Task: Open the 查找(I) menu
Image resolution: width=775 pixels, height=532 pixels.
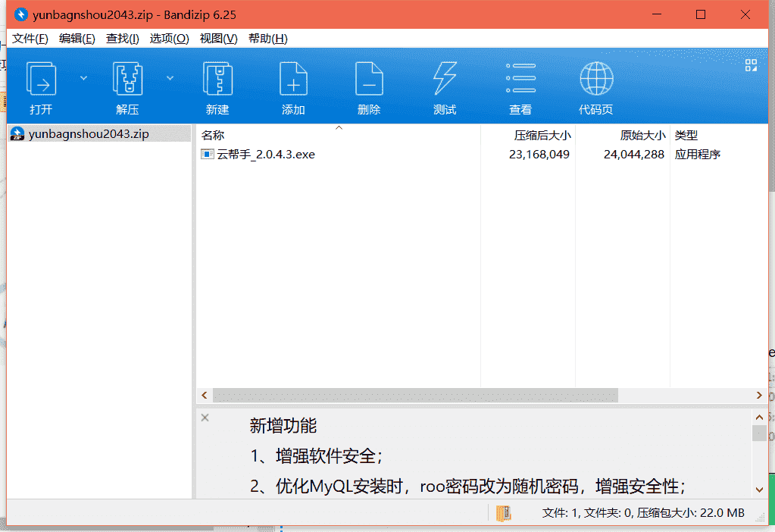Action: click(x=122, y=39)
